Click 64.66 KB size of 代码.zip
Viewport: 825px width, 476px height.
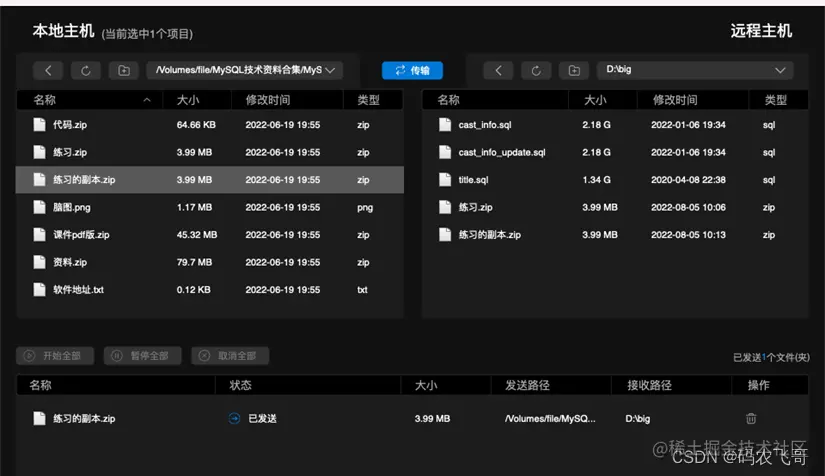tap(196, 125)
